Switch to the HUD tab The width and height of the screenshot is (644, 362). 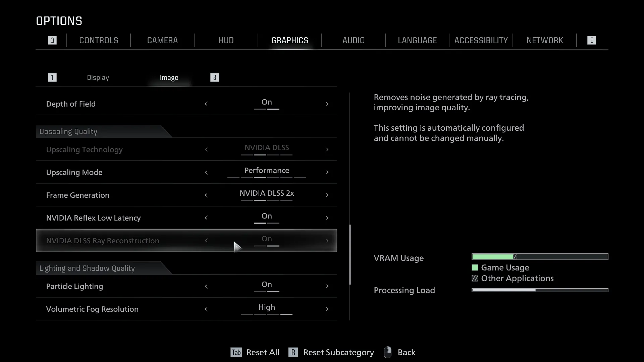click(x=226, y=40)
